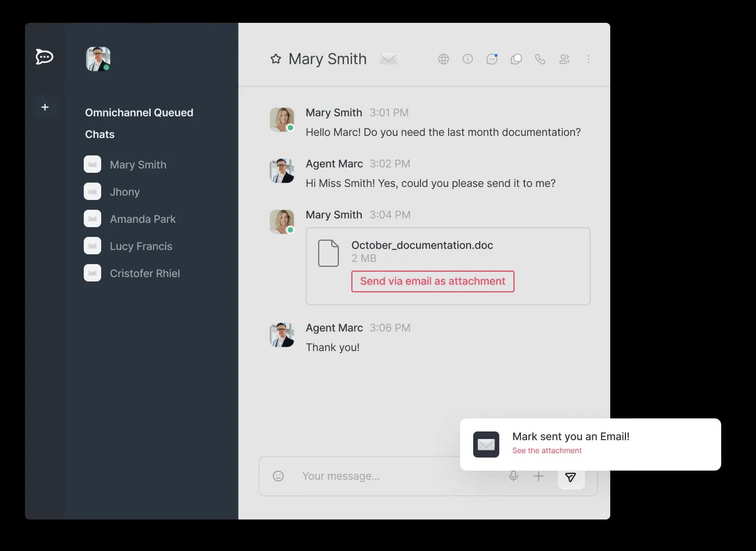The width and height of the screenshot is (756, 551).
Task: Click envelope icon in chat header
Action: (x=388, y=59)
